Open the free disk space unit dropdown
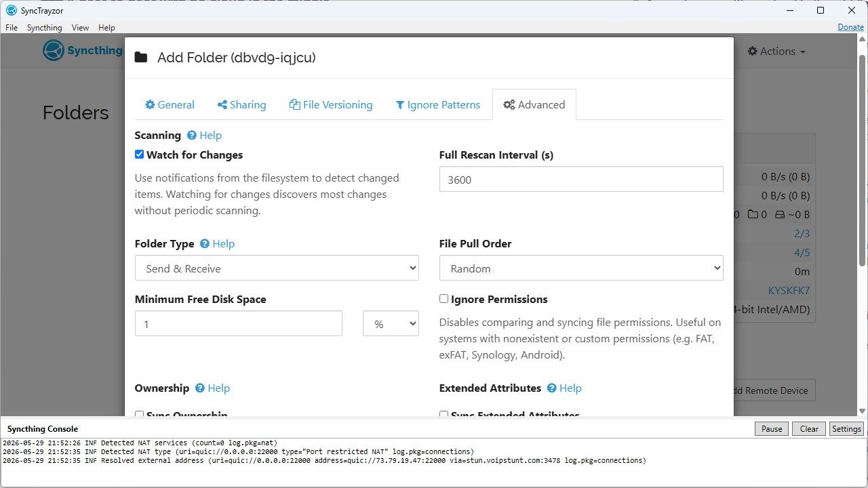 pyautogui.click(x=391, y=324)
